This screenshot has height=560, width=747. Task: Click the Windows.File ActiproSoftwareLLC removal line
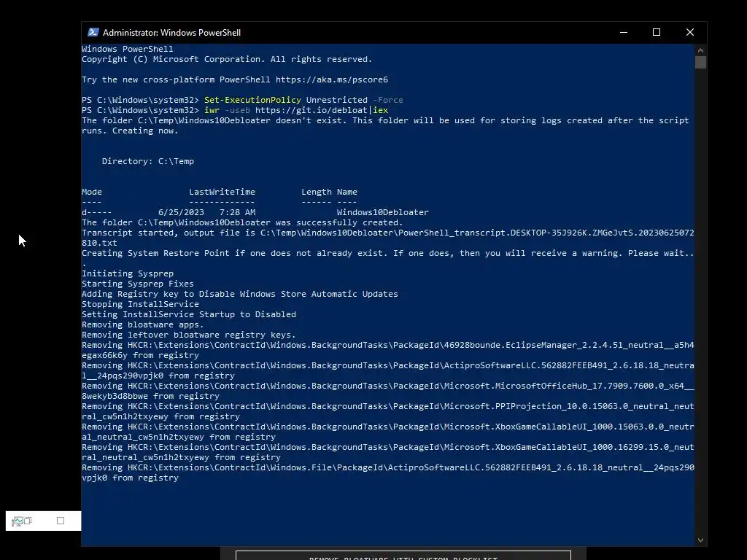[388, 472]
